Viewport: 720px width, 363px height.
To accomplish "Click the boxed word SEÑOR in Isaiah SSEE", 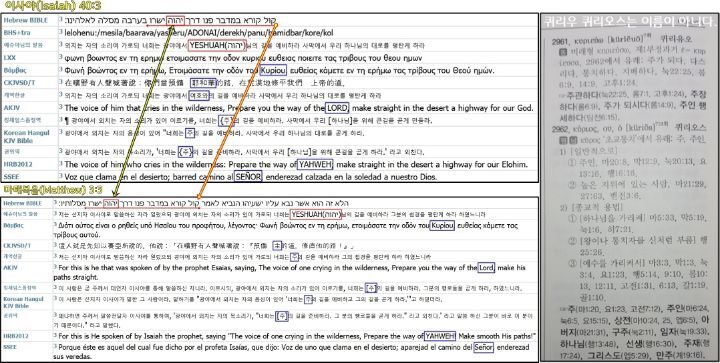I will [248, 176].
